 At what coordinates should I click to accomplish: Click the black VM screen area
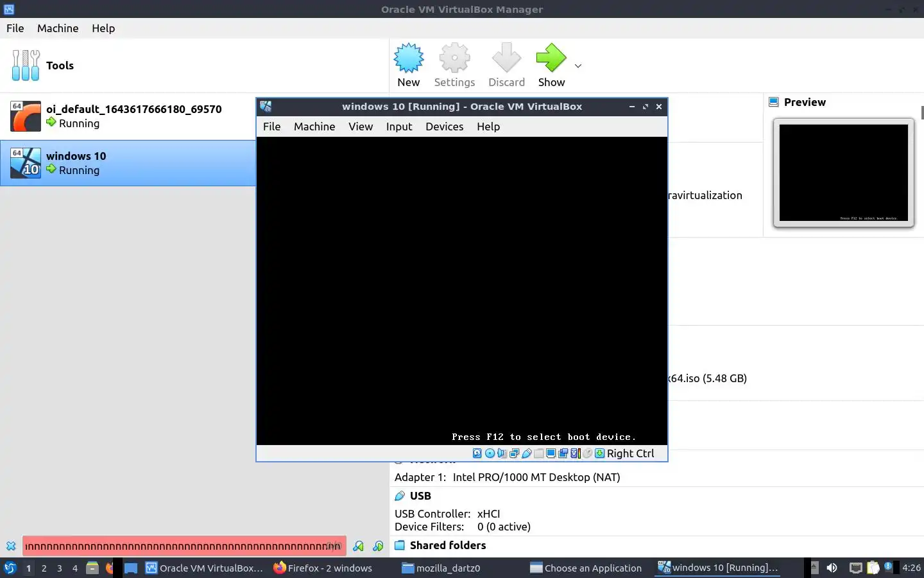(462, 290)
